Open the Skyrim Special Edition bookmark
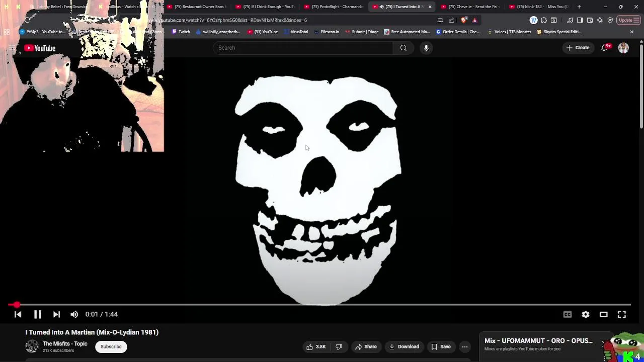Viewport: 644px width, 362px height. click(559, 32)
